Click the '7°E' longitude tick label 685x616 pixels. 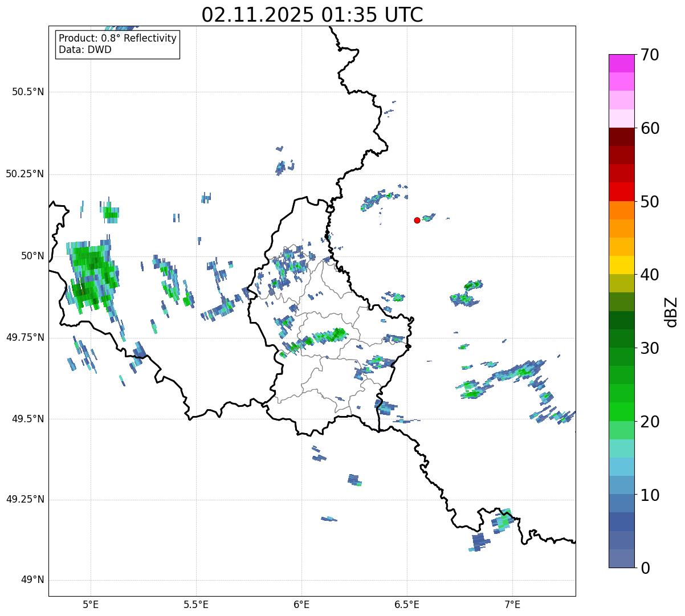(x=512, y=605)
